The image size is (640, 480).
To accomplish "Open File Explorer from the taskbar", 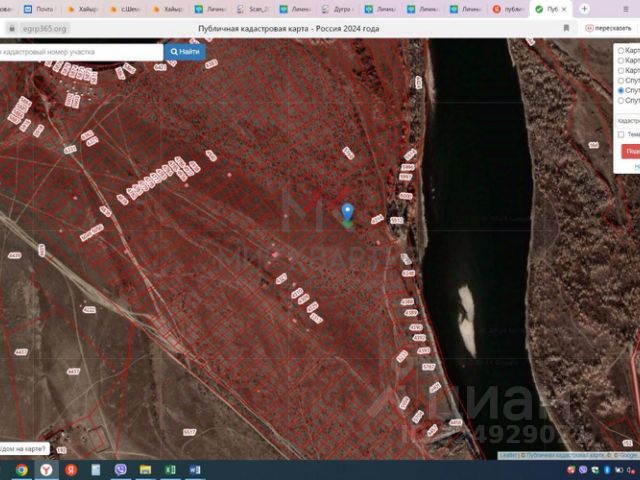I will click(x=145, y=470).
